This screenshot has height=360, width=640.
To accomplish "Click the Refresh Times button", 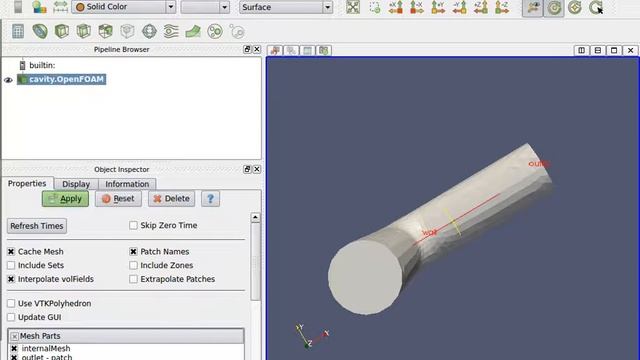I will point(37,226).
